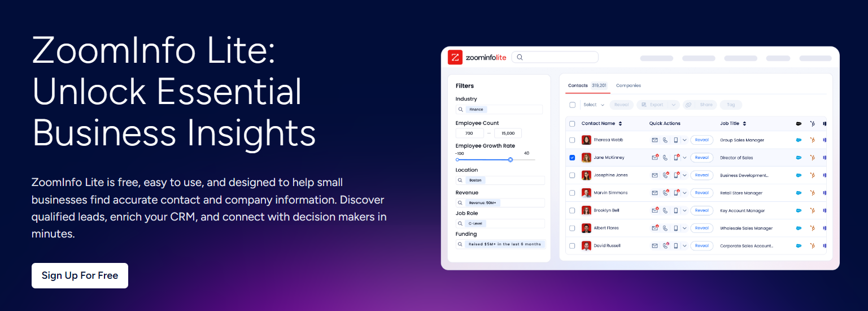Sort by Contact Name column arrows

[620, 123]
